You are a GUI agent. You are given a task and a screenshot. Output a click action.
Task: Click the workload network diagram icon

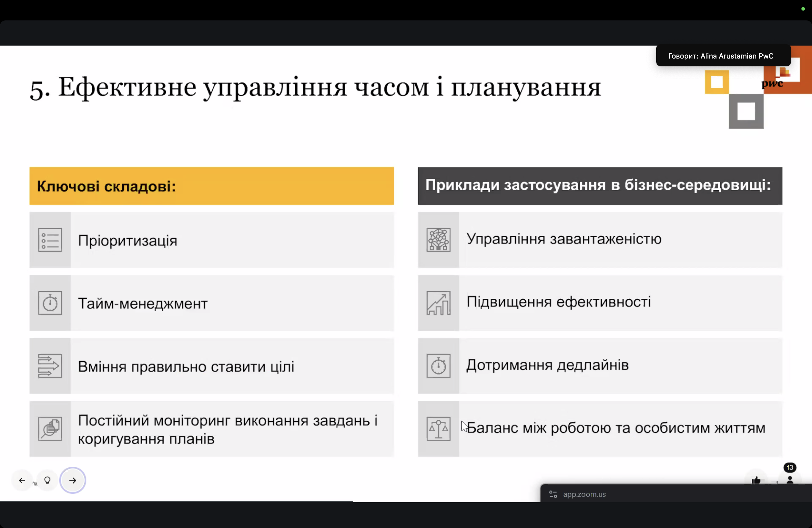[x=438, y=240]
